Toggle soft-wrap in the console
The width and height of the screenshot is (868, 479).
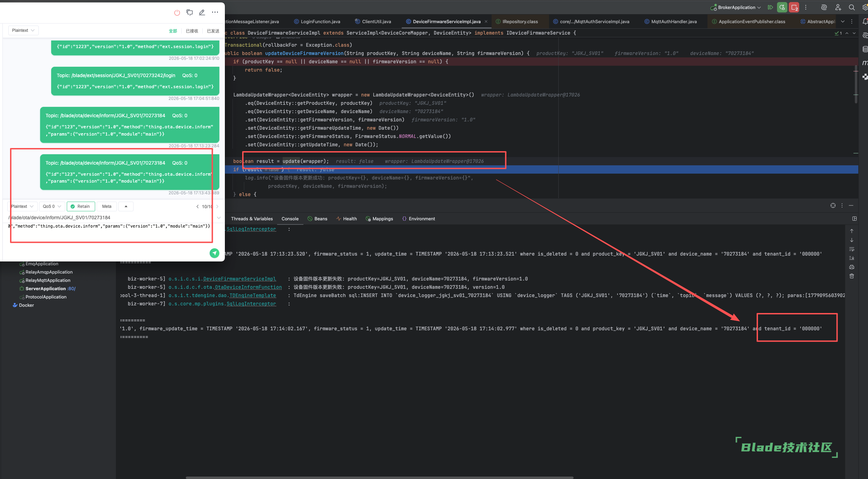[852, 249]
